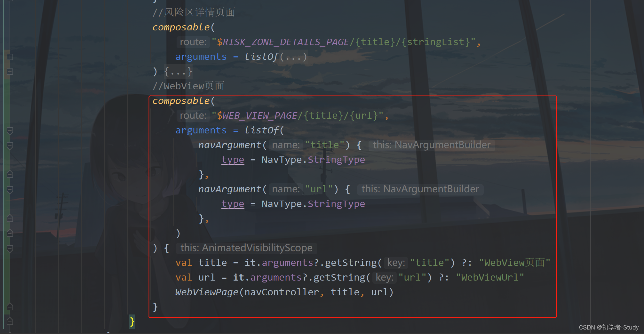The height and width of the screenshot is (334, 644).
Task: Expand the inline '{...}' folded placeholder
Action: click(x=178, y=72)
